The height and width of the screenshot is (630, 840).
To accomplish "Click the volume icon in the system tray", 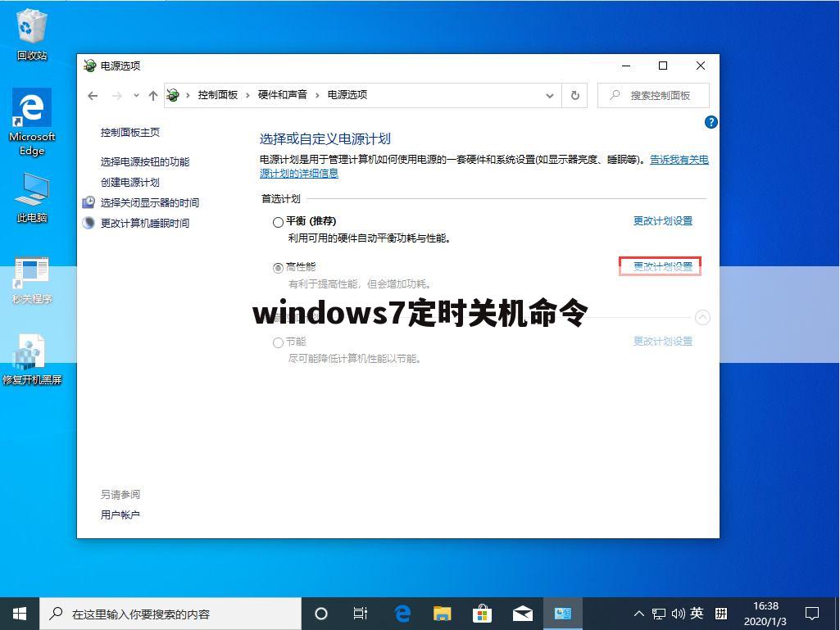I will coord(677,613).
